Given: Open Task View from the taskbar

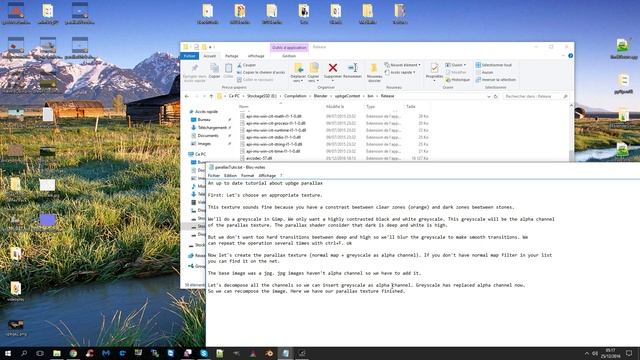Looking at the screenshot, I should click(40, 353).
